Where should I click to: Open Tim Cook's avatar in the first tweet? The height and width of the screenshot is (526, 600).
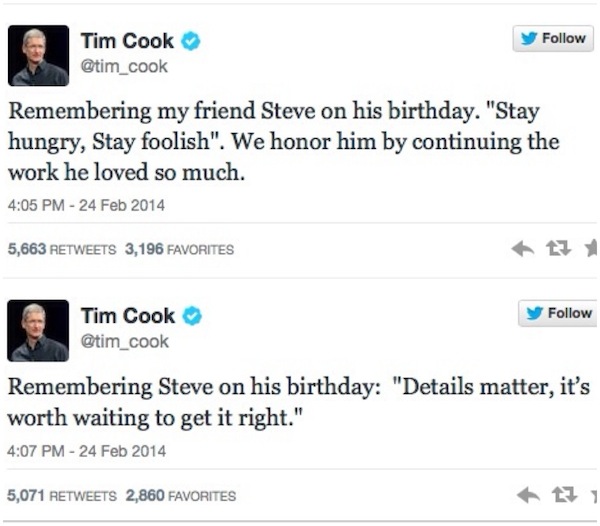pos(38,55)
